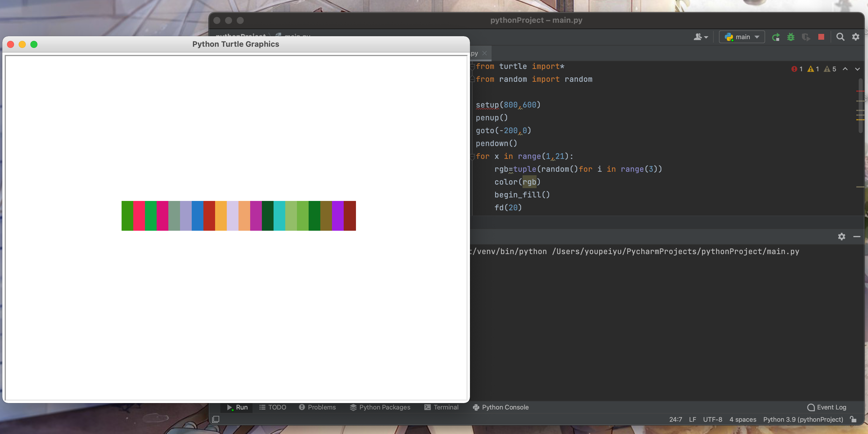This screenshot has width=868, height=434.
Task: Open Search Everywhere magnifier icon
Action: coord(840,37)
